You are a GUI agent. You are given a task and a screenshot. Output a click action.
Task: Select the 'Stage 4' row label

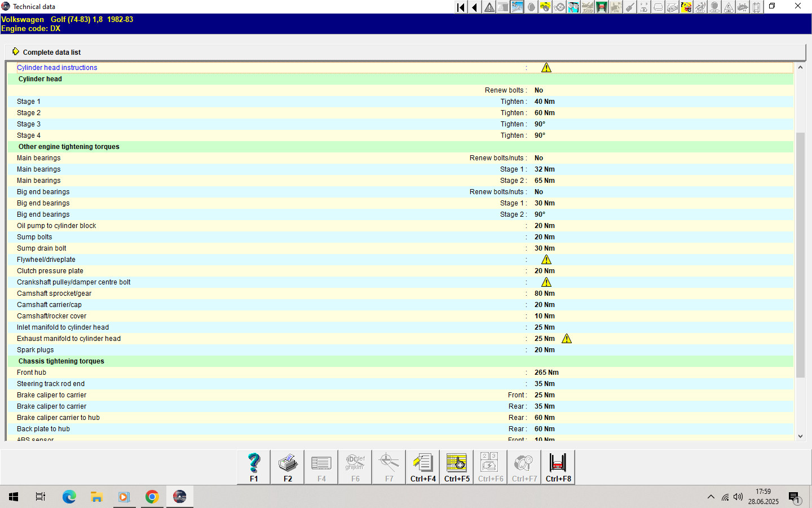[29, 135]
